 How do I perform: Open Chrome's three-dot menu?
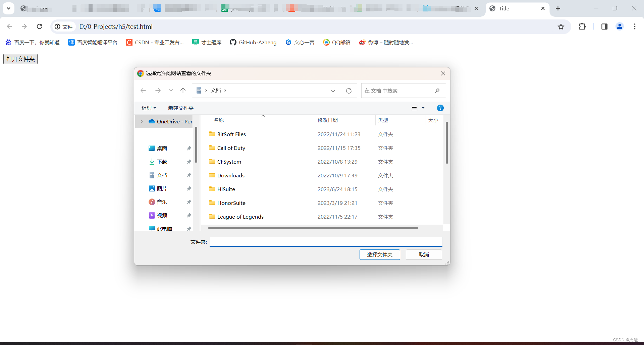[635, 26]
